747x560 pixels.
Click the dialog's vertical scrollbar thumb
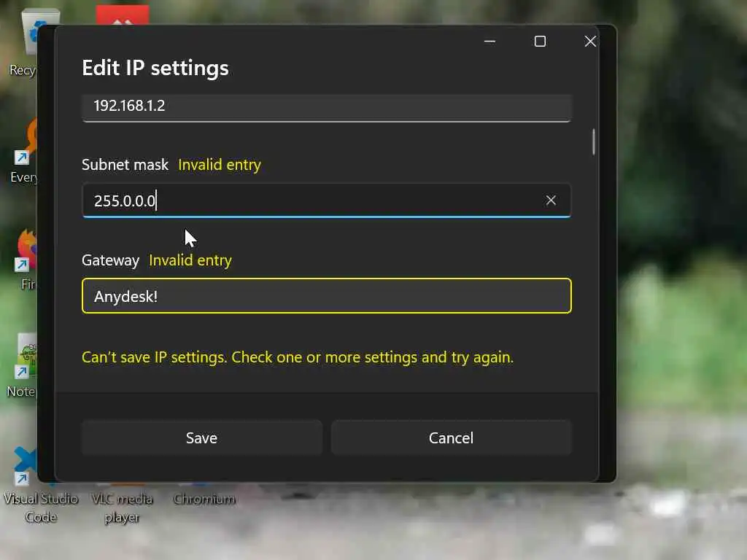[x=594, y=142]
